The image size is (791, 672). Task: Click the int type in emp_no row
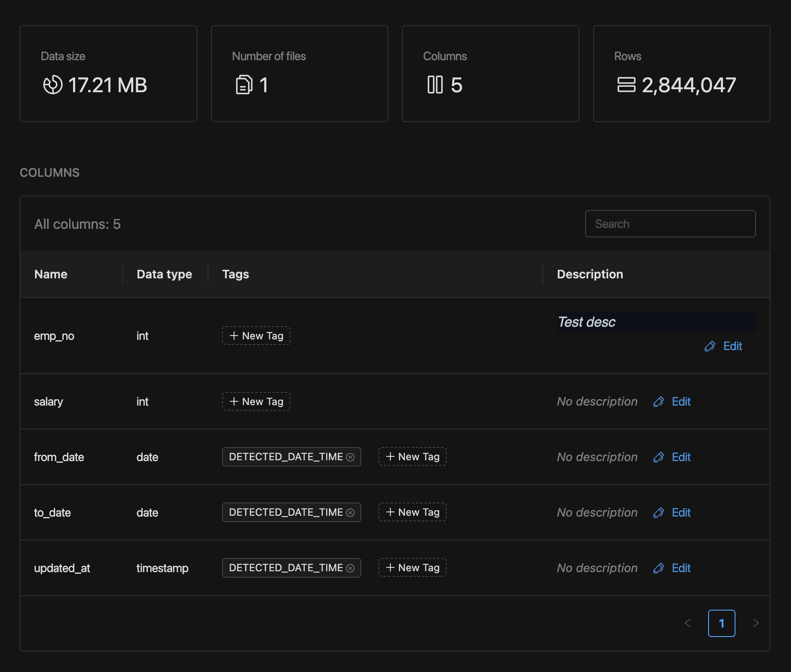(x=142, y=336)
